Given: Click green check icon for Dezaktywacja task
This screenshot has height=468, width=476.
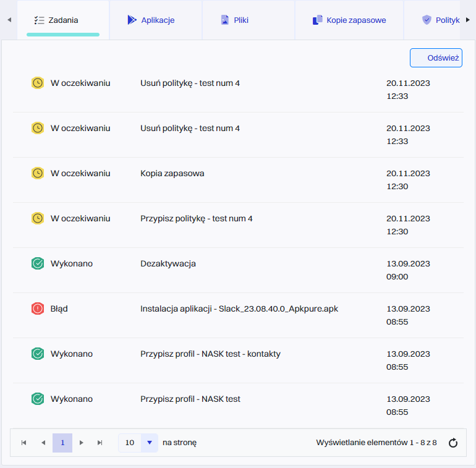Looking at the screenshot, I should (x=38, y=263).
